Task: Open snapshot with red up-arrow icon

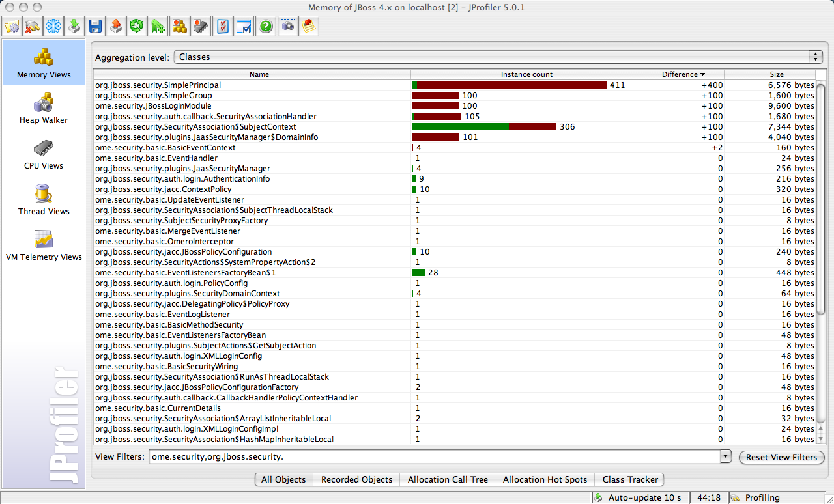Action: (116, 26)
